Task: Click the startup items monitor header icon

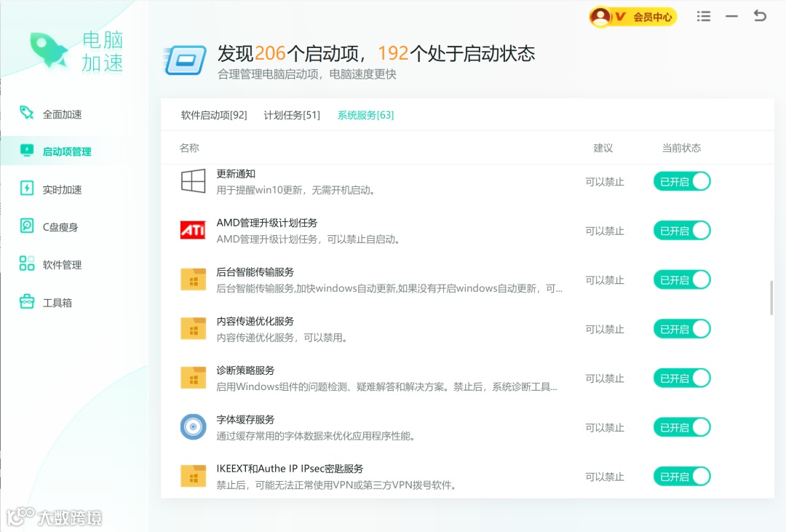Action: [x=185, y=60]
